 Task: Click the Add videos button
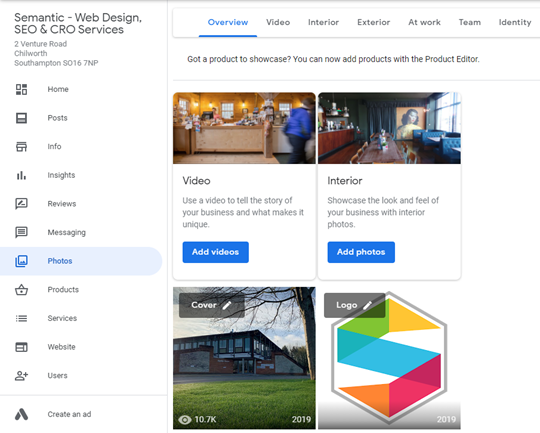[216, 252]
